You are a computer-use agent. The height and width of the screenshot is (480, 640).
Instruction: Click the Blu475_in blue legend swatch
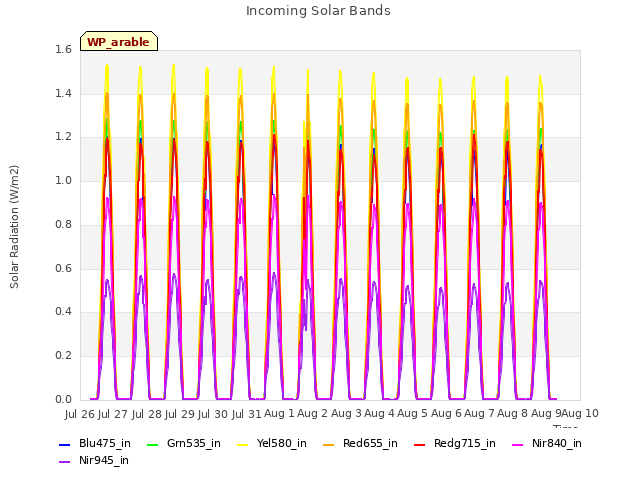coord(64,444)
